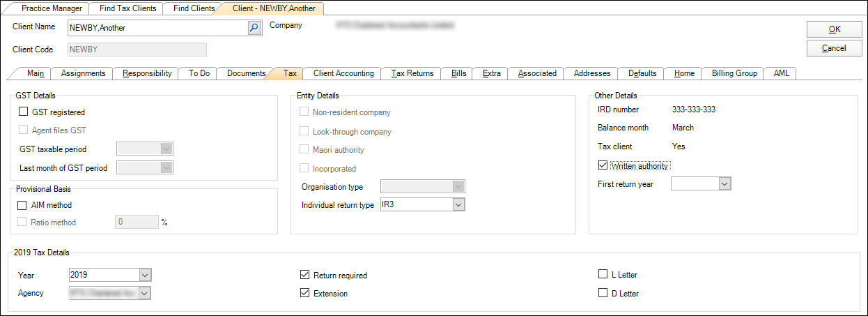Uncheck the Written authority checkbox
Image resolution: width=868 pixels, height=316 pixels.
tap(603, 166)
